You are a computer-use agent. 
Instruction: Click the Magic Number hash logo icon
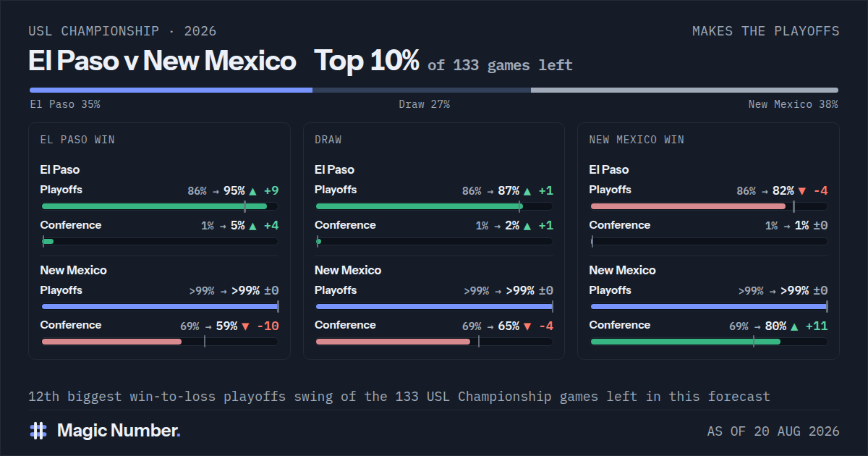[x=38, y=431]
